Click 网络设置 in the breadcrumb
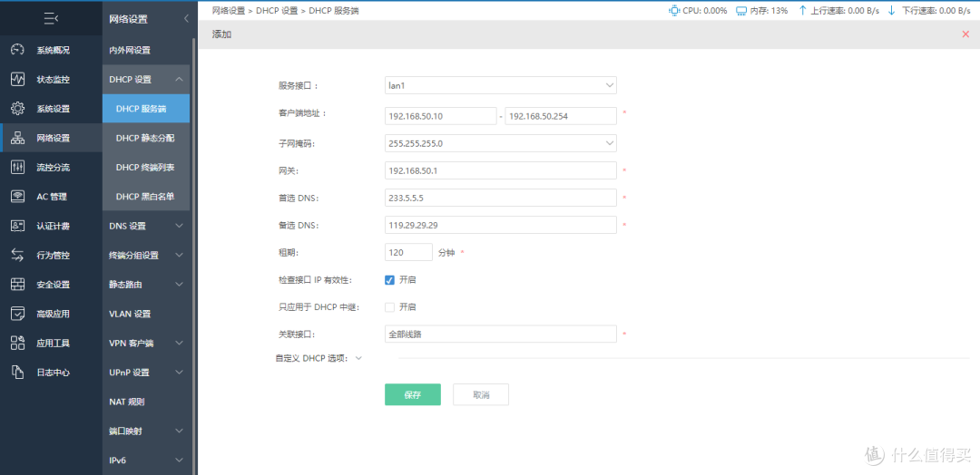Viewport: 980px width, 475px height. pyautogui.click(x=228, y=11)
